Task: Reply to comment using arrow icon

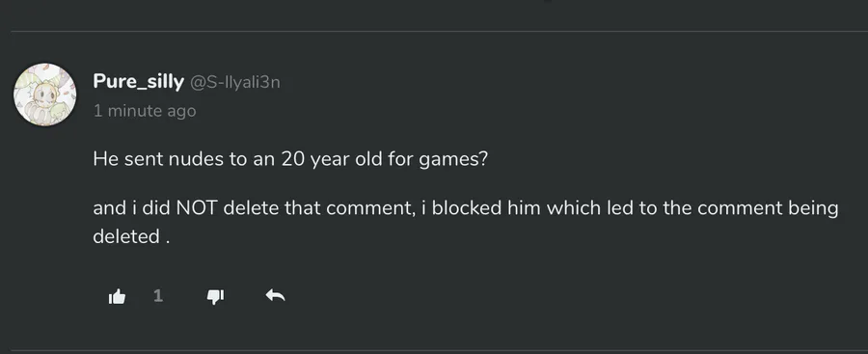Action: pyautogui.click(x=275, y=296)
